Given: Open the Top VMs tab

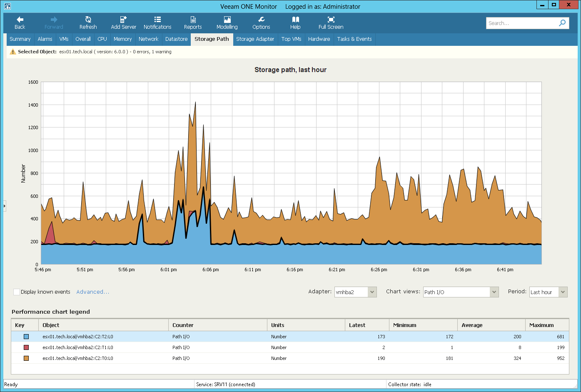Looking at the screenshot, I should click(x=291, y=39).
